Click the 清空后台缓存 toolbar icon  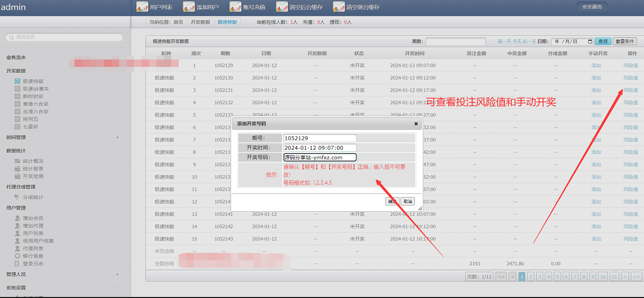[x=282, y=7]
